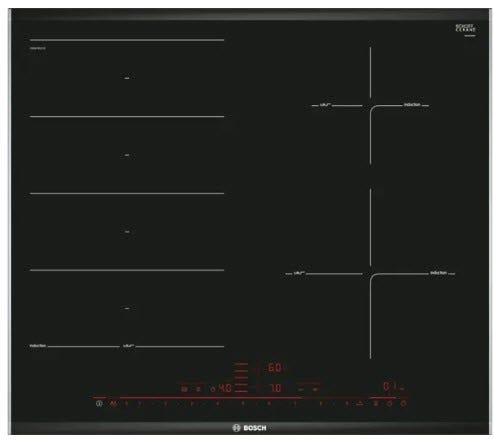Tap the induction label on upper right zone

coord(412,105)
